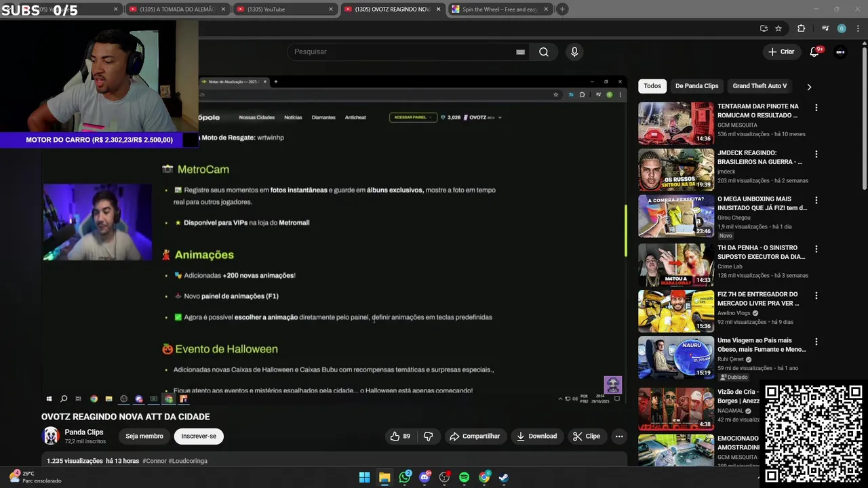Click Seja membro button
This screenshot has height=488, width=868.
tap(144, 436)
